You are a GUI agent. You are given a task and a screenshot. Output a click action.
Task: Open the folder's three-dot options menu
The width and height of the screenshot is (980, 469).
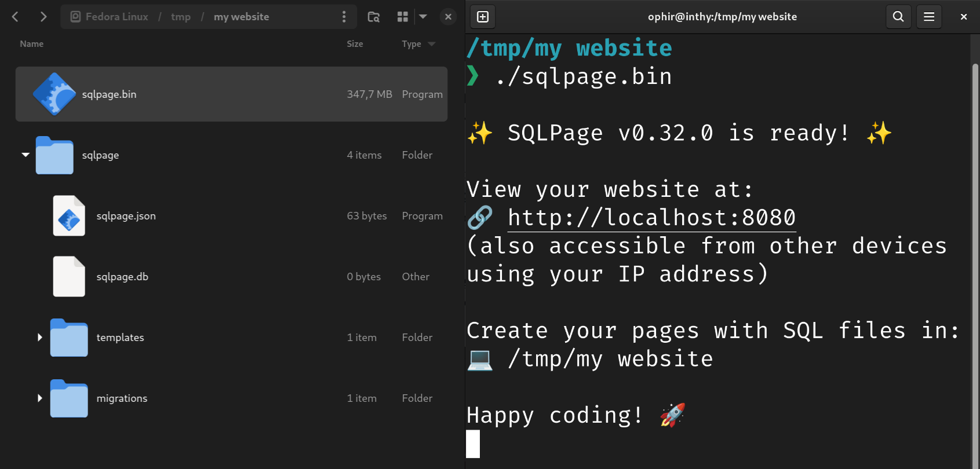[344, 17]
